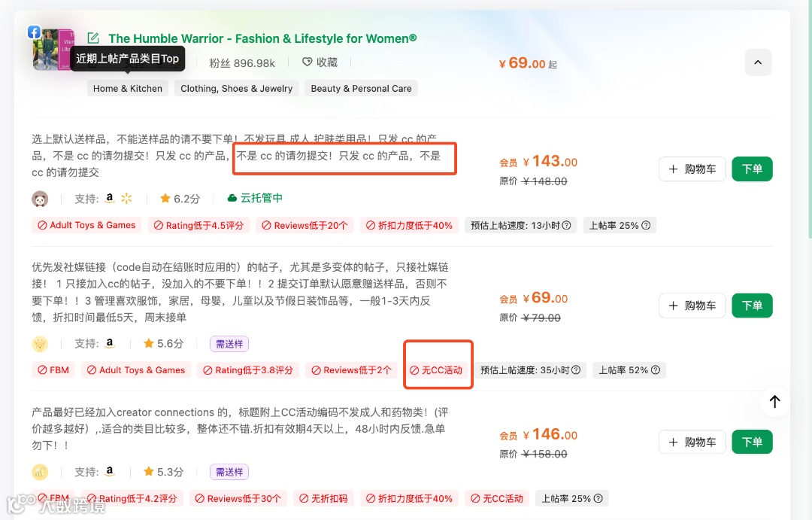Click the star rating 6.2分
This screenshot has height=520, width=812.
[x=180, y=199]
